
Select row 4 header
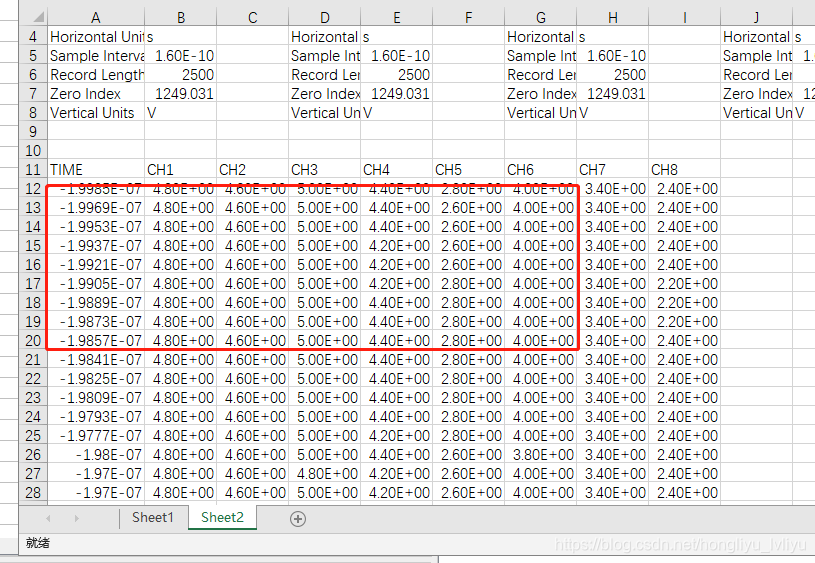tap(33, 37)
